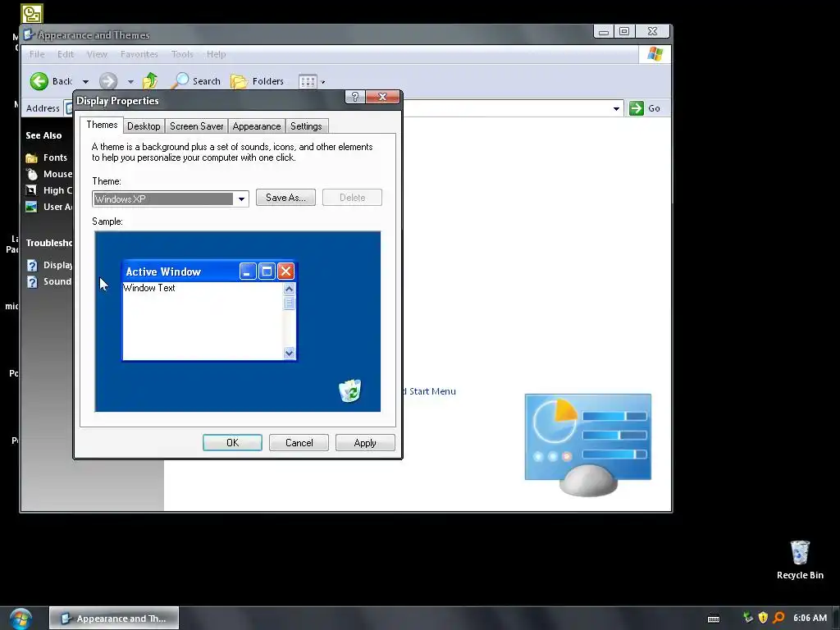This screenshot has height=630, width=840.
Task: Click the Show Desktop strip at taskbar end
Action: [x=836, y=619]
